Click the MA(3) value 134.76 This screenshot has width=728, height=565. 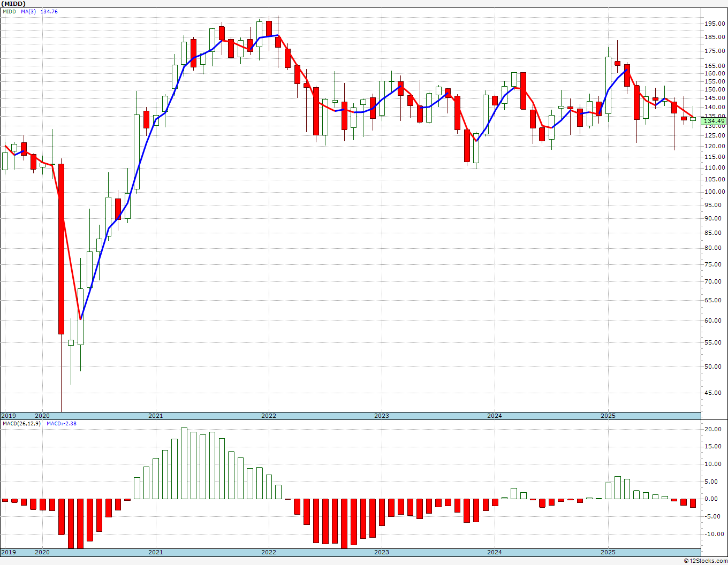pos(49,11)
